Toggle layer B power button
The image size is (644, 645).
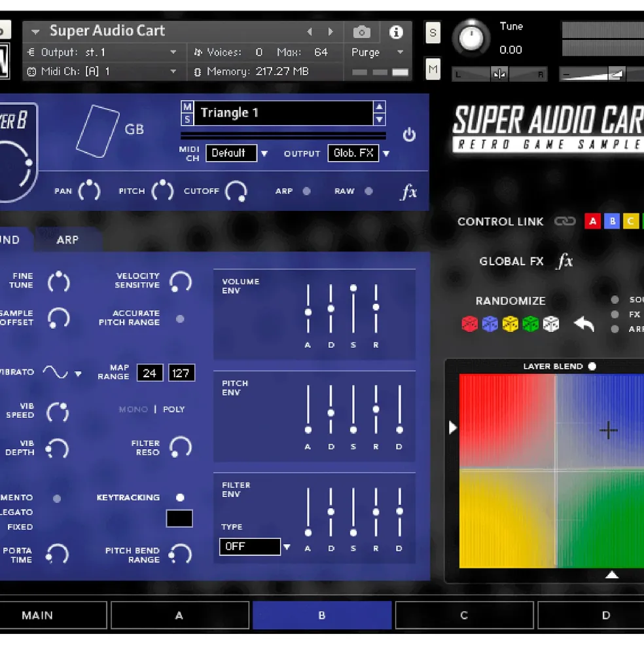tap(409, 135)
